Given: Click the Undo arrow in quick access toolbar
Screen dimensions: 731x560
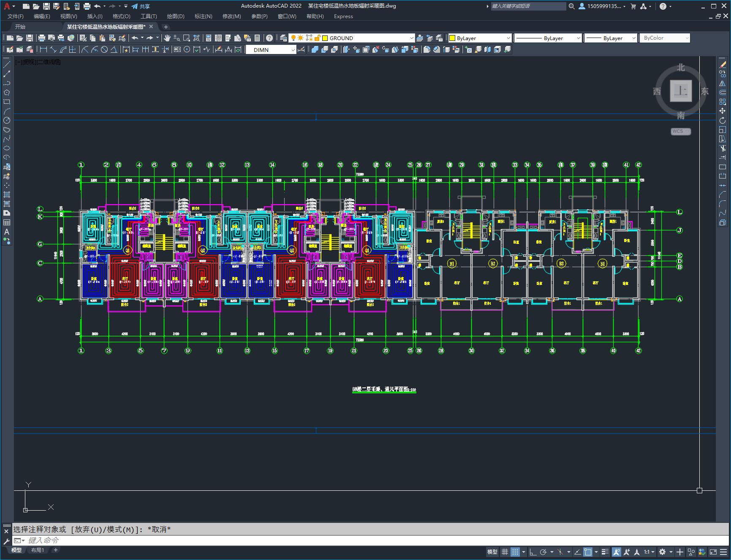Looking at the screenshot, I should click(x=97, y=6).
